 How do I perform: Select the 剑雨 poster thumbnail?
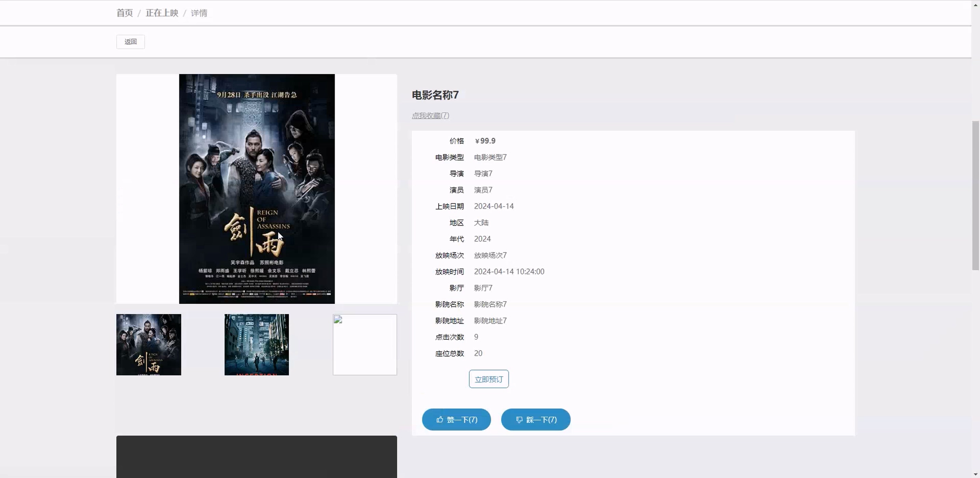149,344
